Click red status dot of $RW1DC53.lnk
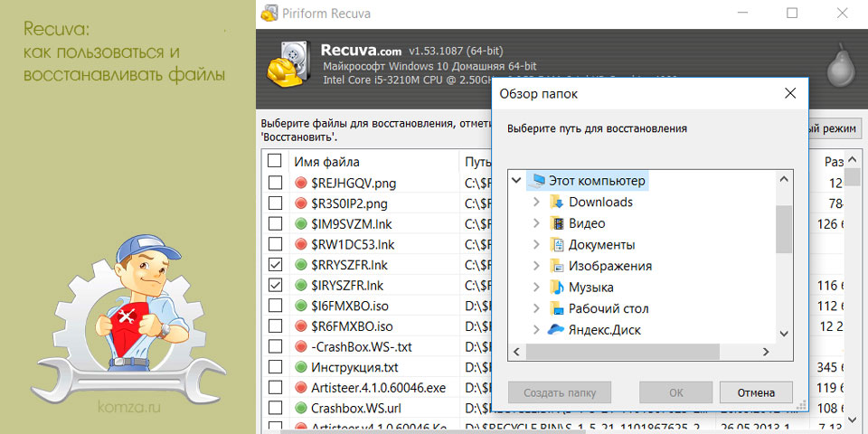 pos(300,244)
